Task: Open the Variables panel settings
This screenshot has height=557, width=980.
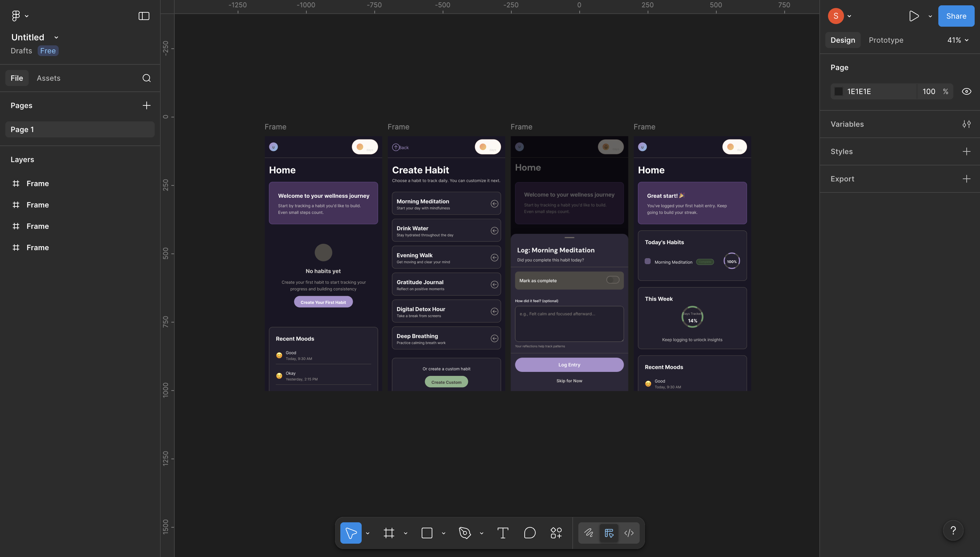Action: (967, 123)
